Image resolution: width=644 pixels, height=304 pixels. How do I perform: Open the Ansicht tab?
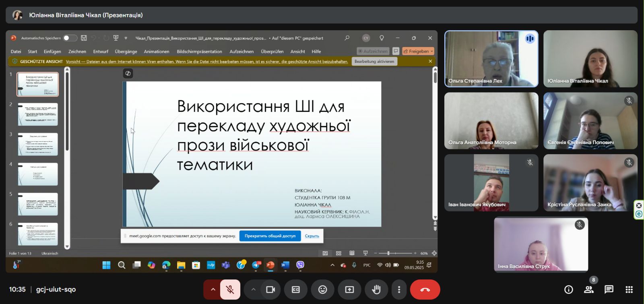tap(297, 52)
